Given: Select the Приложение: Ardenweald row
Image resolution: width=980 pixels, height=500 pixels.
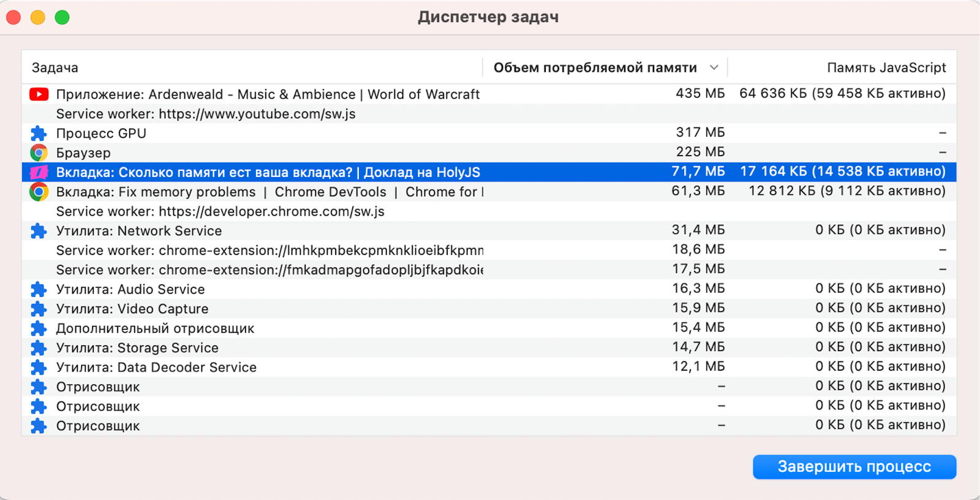Looking at the screenshot, I should (489, 94).
